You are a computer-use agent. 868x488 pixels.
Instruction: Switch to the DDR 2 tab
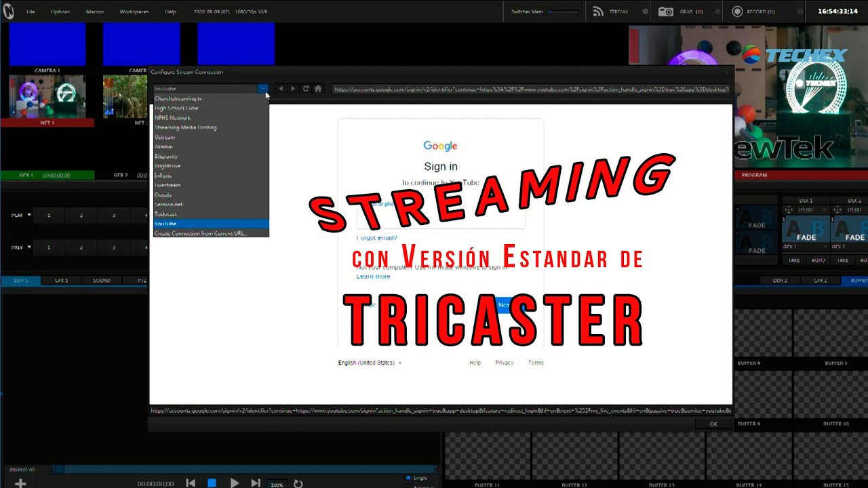click(x=780, y=280)
